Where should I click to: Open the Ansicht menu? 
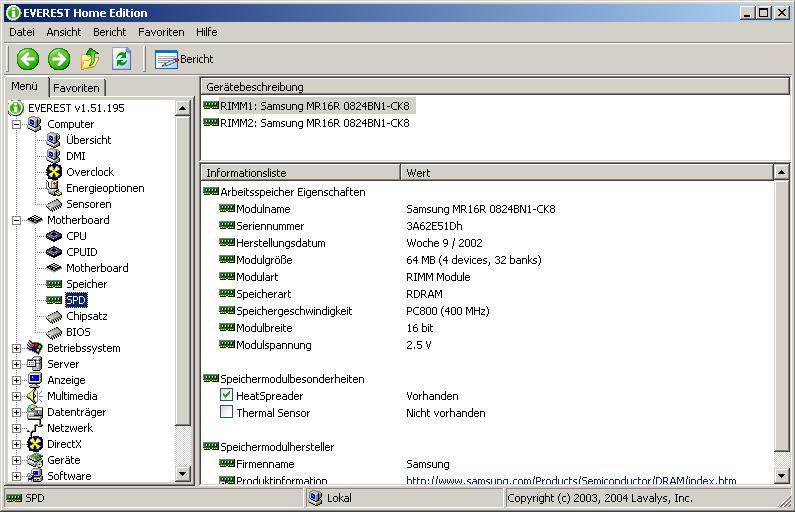tap(63, 32)
